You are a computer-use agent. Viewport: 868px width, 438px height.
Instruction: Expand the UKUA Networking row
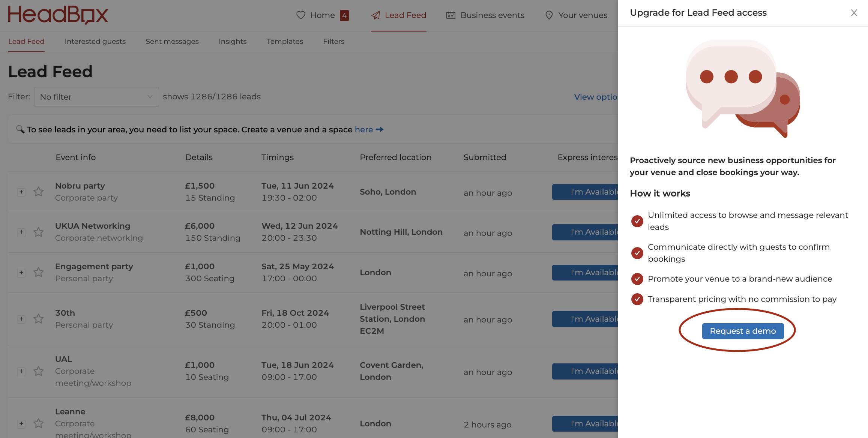21,232
